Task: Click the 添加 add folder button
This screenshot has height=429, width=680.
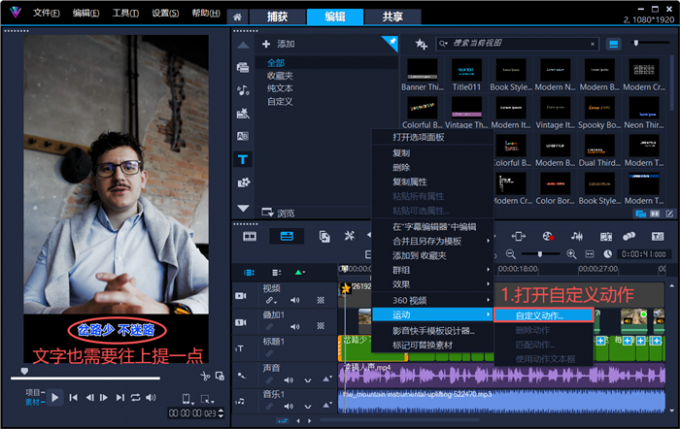Action: point(278,44)
